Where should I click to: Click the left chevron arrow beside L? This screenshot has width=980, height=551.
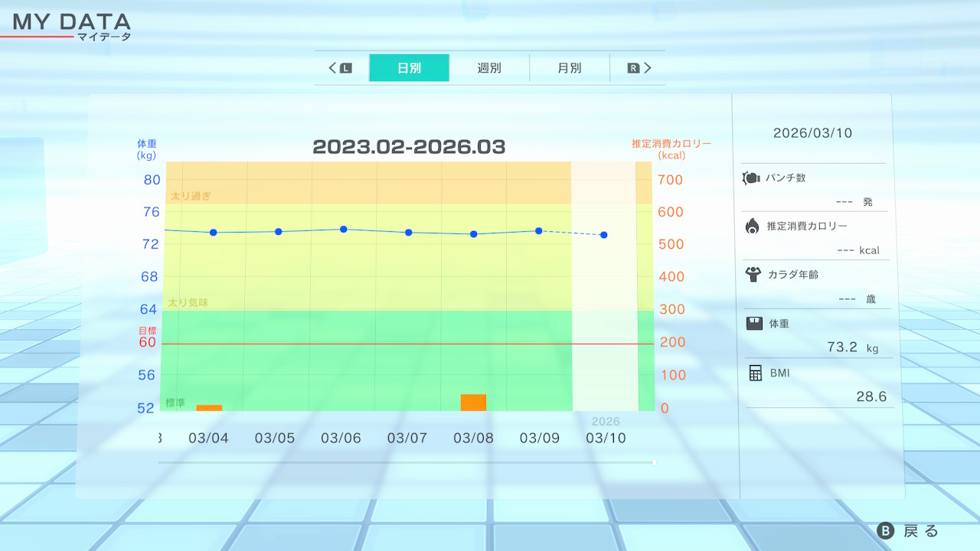pos(332,68)
